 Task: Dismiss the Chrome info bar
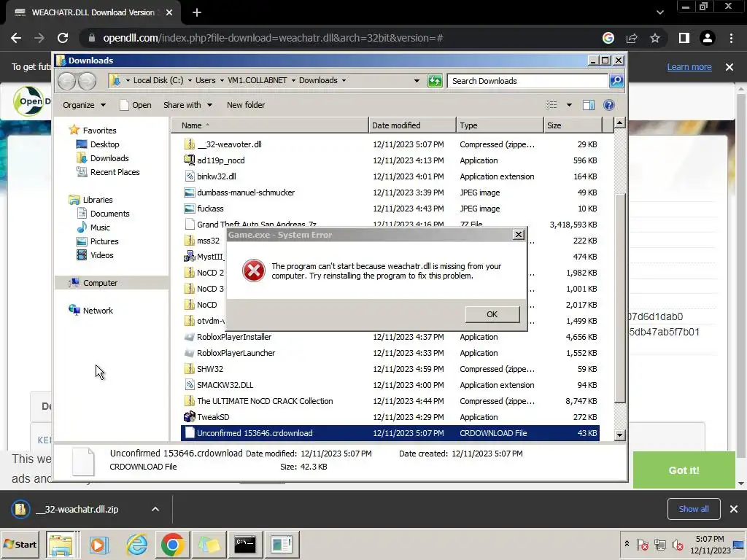click(x=729, y=66)
